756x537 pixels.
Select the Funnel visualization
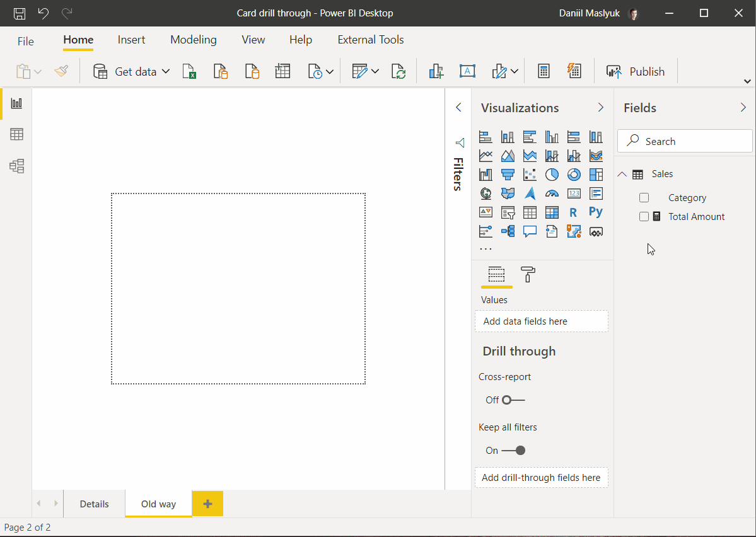pyautogui.click(x=508, y=175)
